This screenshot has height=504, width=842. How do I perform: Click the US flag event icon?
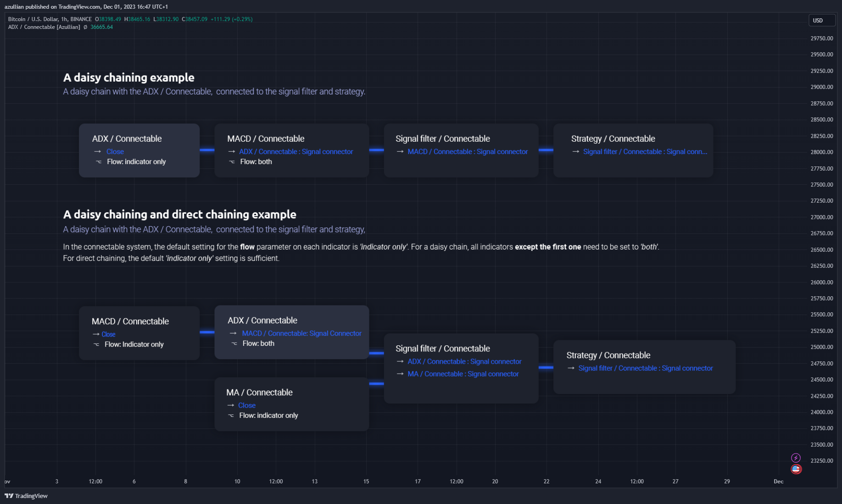coord(796,469)
